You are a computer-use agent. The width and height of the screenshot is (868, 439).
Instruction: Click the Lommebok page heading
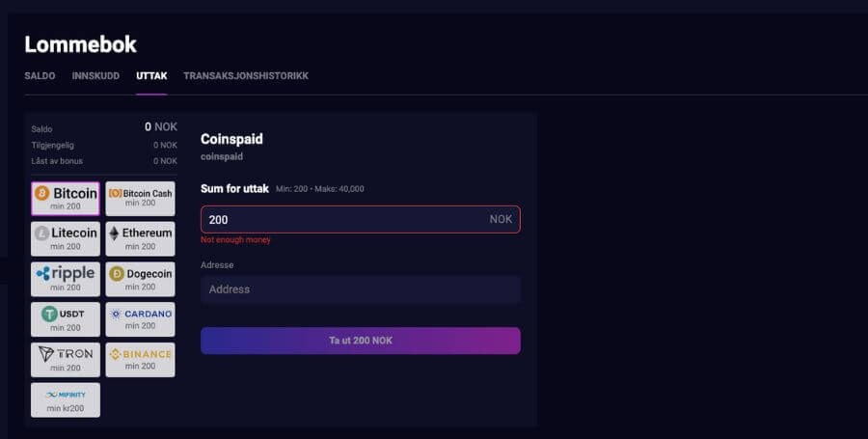coord(80,44)
